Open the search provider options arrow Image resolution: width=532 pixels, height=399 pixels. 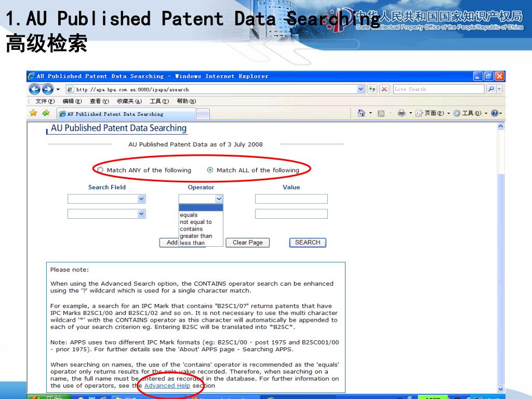pos(499,89)
